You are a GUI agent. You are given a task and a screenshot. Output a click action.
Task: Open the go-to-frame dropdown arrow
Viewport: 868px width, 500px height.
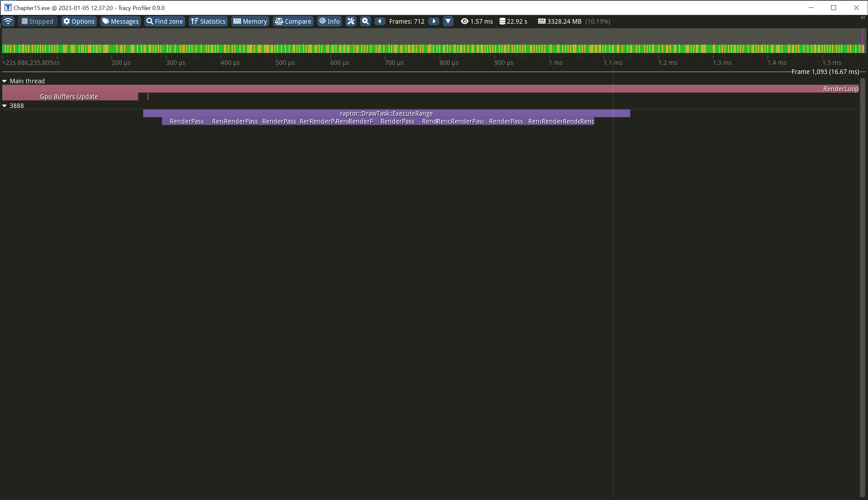coord(448,21)
